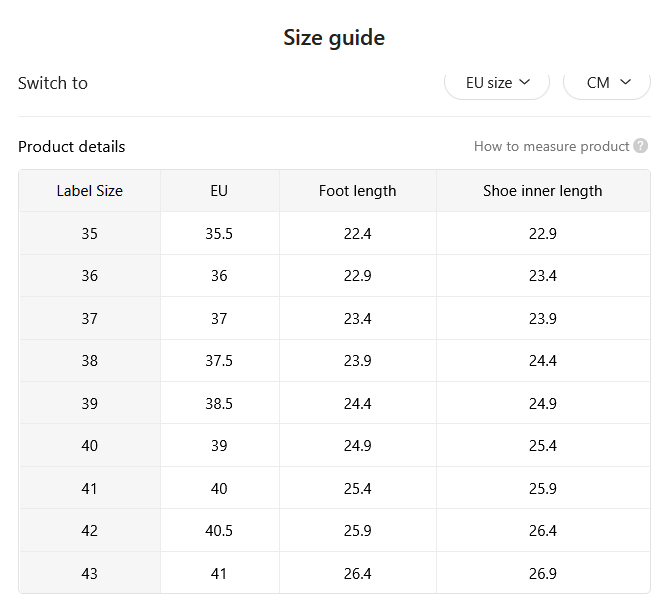653x600 pixels.
Task: Open How to measure product link
Action: point(551,146)
